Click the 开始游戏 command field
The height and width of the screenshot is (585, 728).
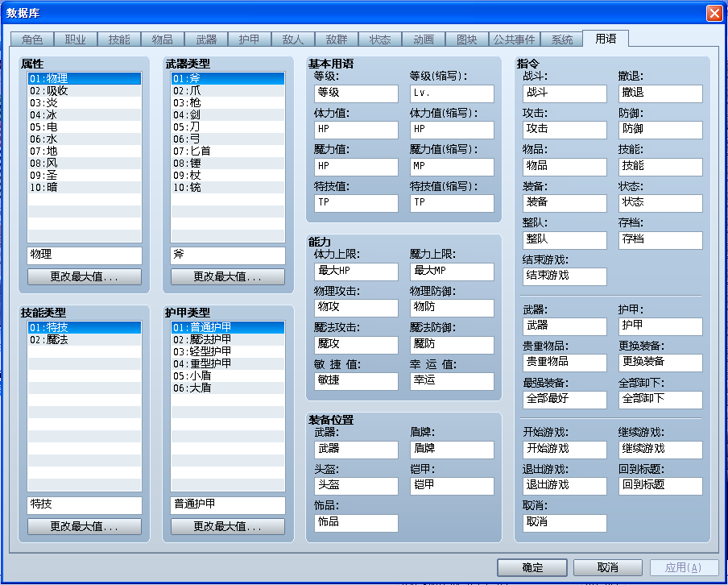click(x=565, y=450)
